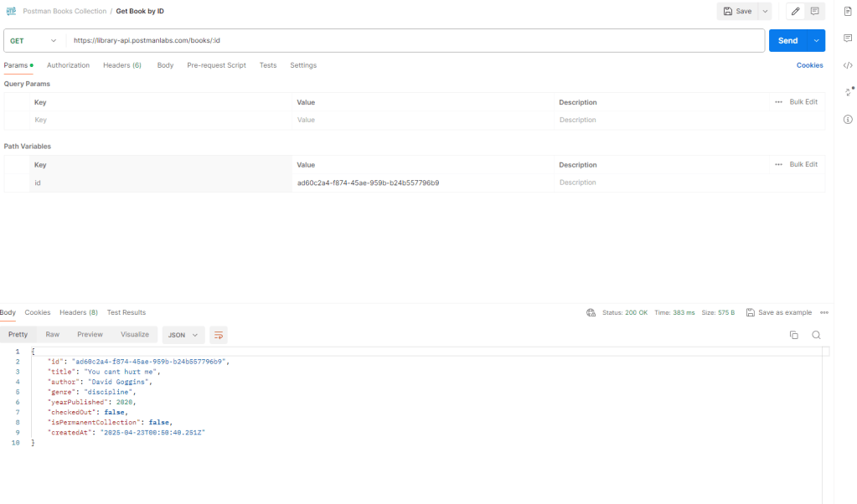This screenshot has height=504, width=857.
Task: Select the Raw response view
Action: point(52,335)
